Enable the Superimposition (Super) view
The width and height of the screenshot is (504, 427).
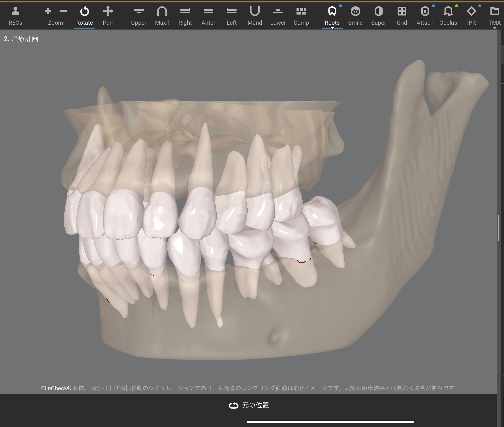378,16
